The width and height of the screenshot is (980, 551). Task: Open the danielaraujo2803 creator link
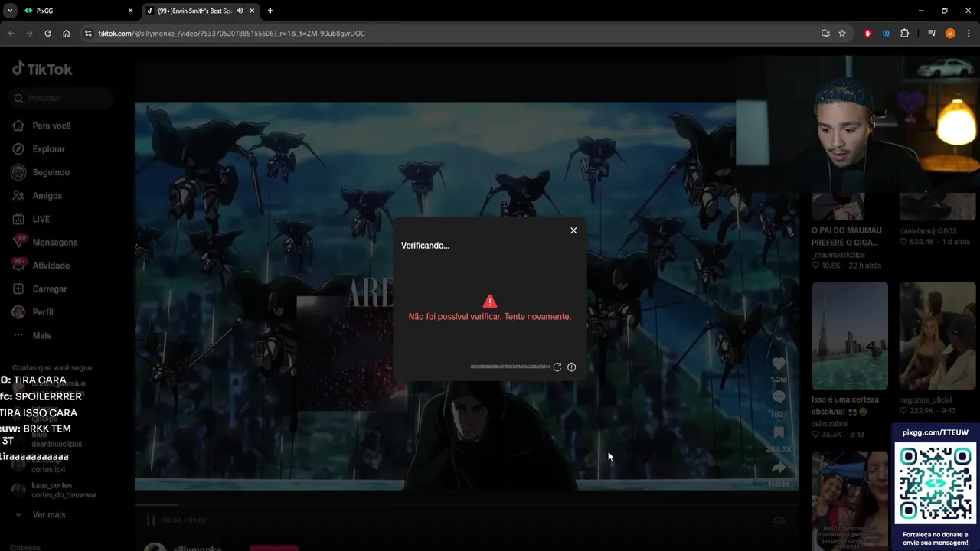pyautogui.click(x=928, y=230)
